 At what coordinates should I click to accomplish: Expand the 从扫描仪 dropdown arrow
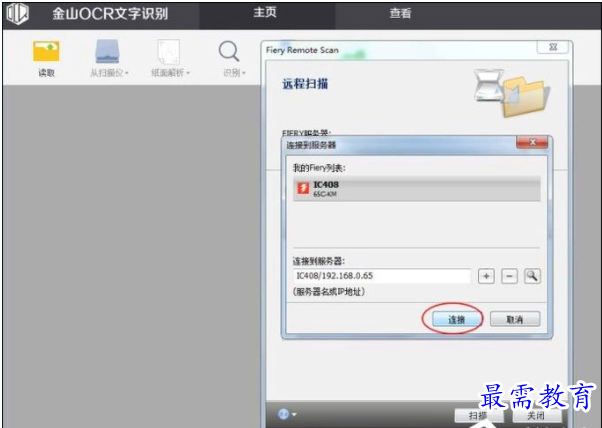click(x=127, y=73)
